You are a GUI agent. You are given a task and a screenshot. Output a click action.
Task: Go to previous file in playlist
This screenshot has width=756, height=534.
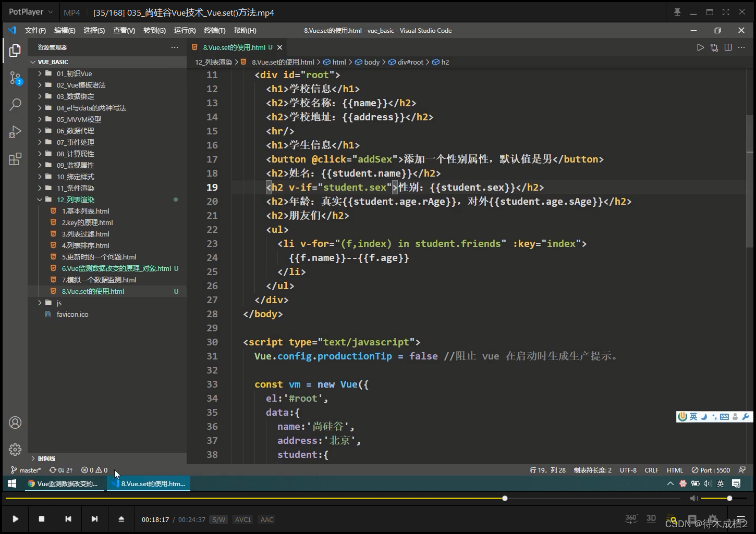click(68, 519)
